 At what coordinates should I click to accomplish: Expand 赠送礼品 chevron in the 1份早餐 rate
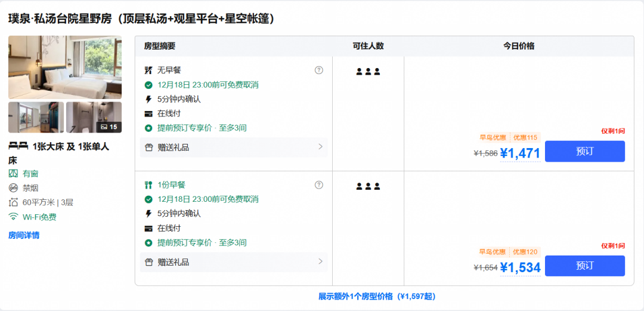click(x=320, y=261)
